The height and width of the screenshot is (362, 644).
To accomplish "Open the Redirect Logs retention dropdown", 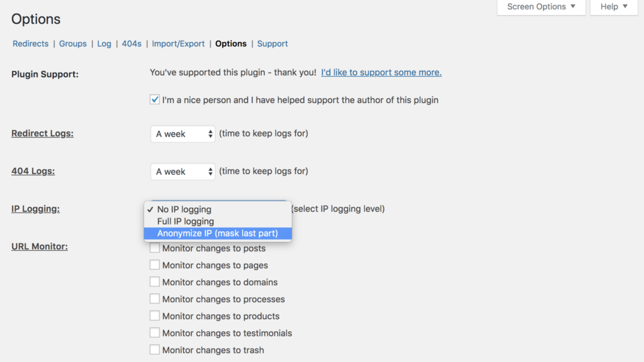I will click(182, 134).
